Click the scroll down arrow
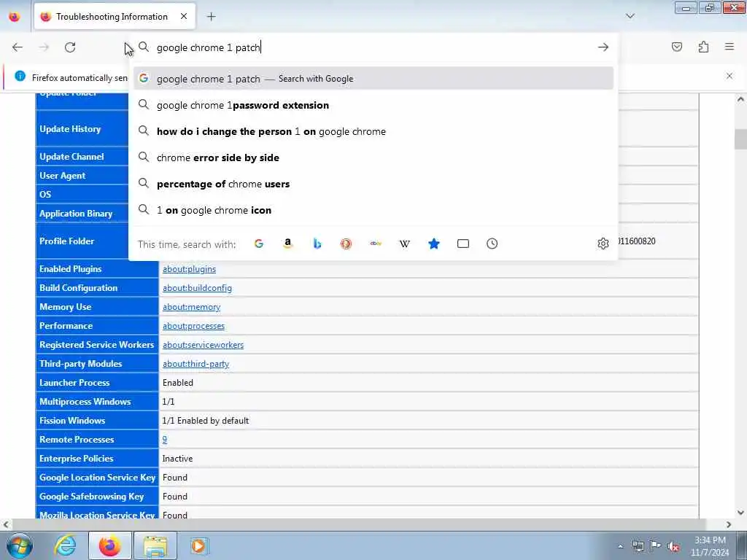Image resolution: width=747 pixels, height=560 pixels. coord(740,513)
